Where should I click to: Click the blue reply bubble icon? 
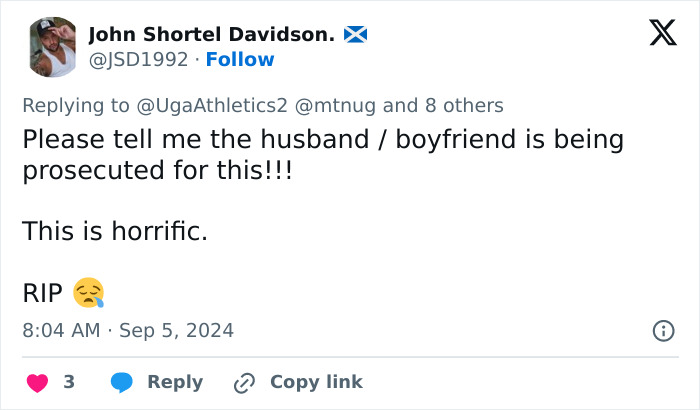click(122, 382)
